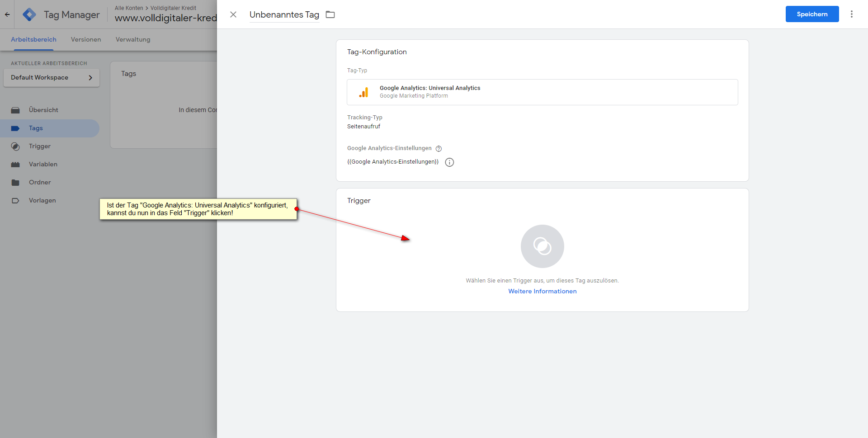This screenshot has width=868, height=438.
Task: Open Ordner in the sidebar
Action: tap(50, 182)
